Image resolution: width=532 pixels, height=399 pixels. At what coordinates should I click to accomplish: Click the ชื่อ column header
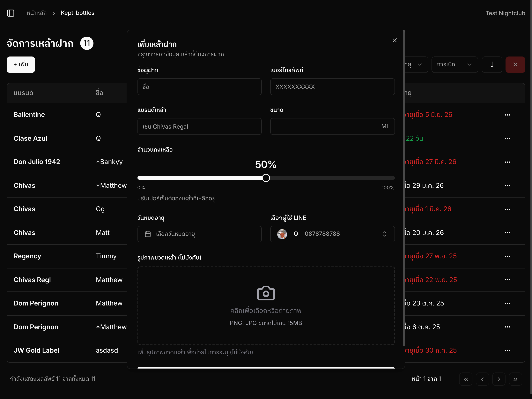[100, 93]
